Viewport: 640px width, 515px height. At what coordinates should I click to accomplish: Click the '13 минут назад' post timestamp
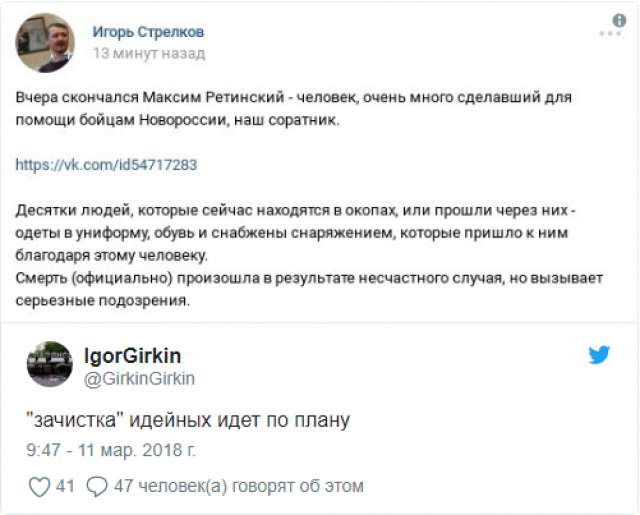149,53
